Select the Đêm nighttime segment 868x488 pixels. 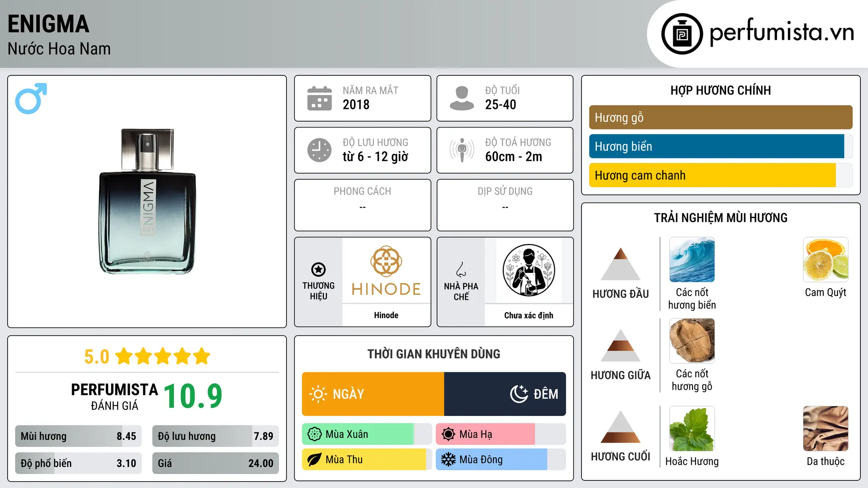click(505, 394)
